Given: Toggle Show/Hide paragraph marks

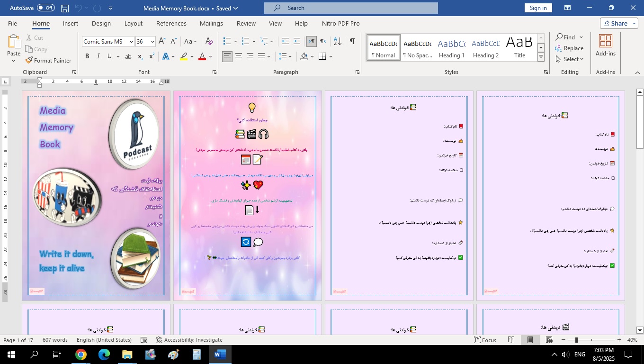Looking at the screenshot, I should 352,42.
